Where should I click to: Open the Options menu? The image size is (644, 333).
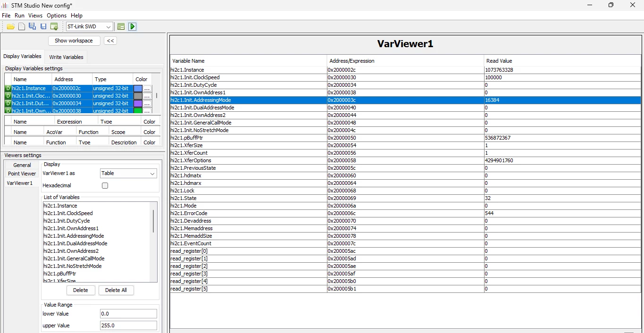(57, 16)
